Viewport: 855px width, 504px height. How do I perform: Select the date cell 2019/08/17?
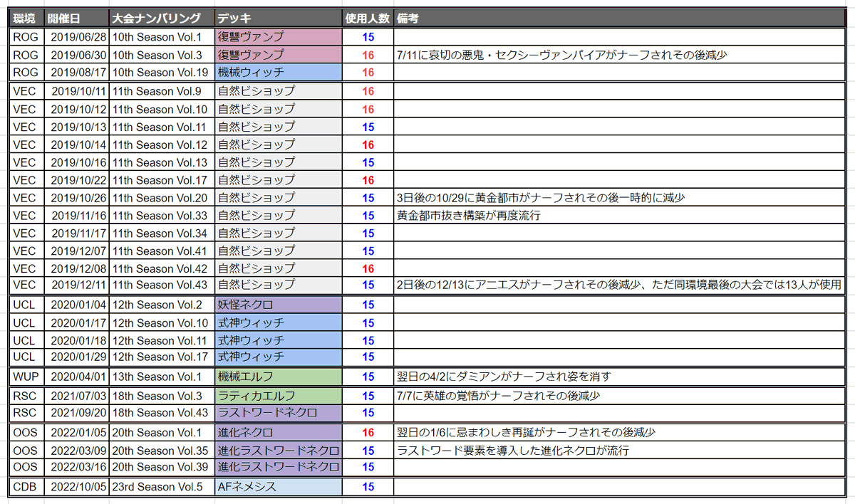tap(77, 72)
